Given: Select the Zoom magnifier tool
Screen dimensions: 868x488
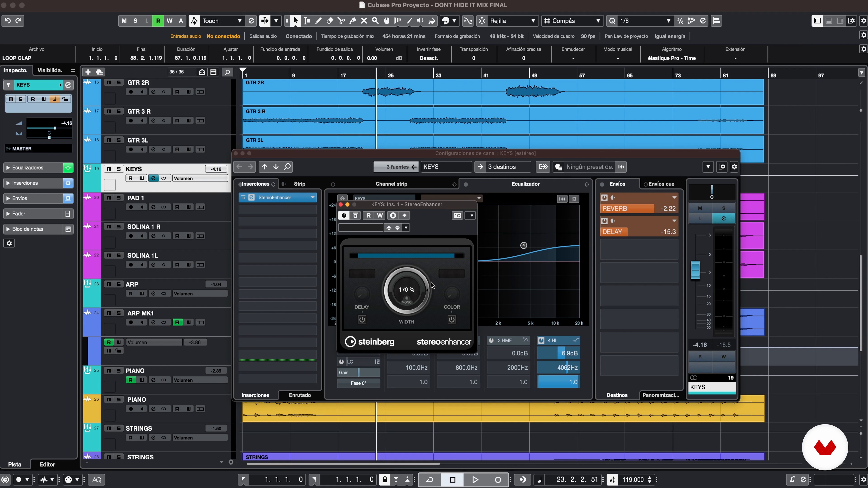Looking at the screenshot, I should [375, 21].
